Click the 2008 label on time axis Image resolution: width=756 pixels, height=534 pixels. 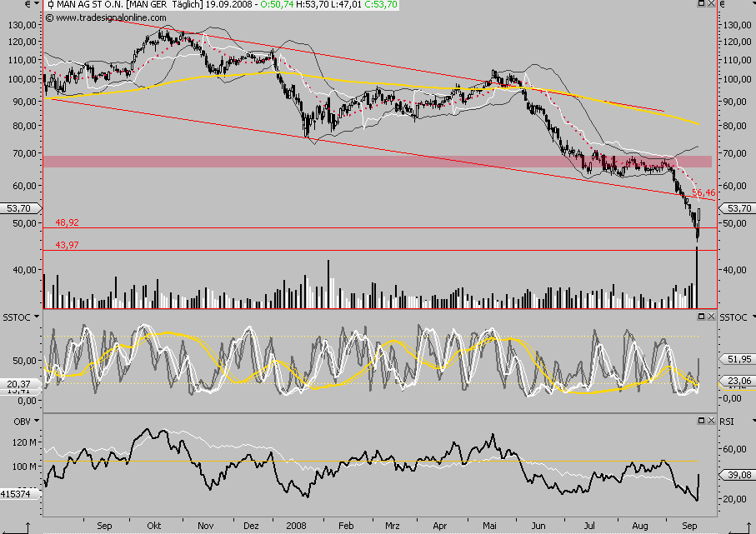pyautogui.click(x=296, y=526)
